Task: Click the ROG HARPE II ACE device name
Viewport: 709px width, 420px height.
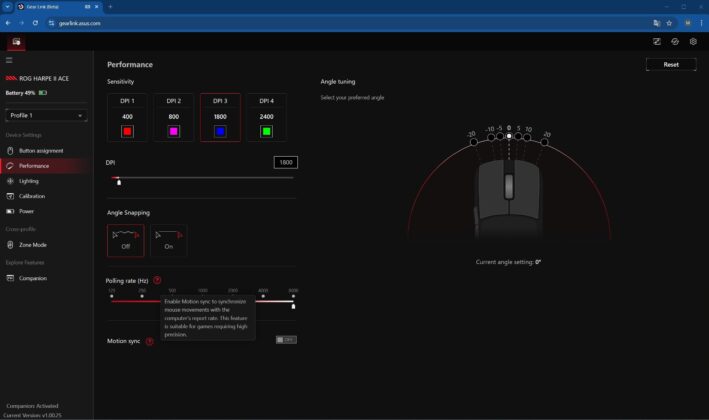Action: [44, 79]
